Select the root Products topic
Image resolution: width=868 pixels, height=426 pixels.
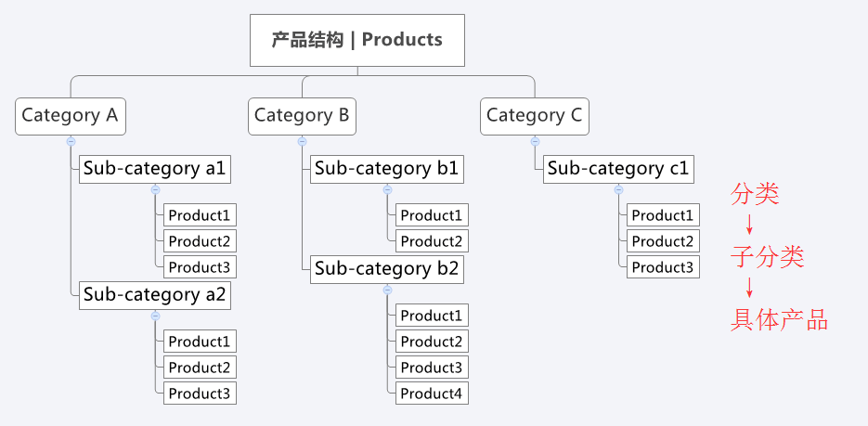pos(357,41)
